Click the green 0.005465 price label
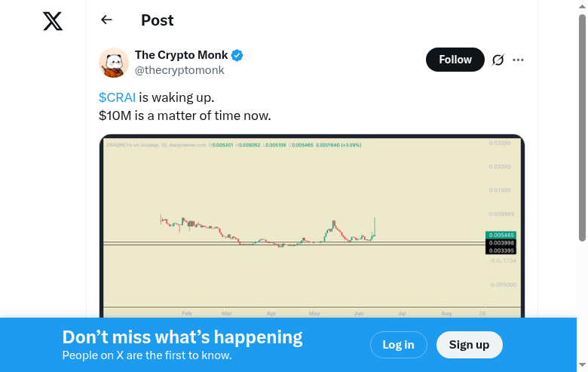 501,235
